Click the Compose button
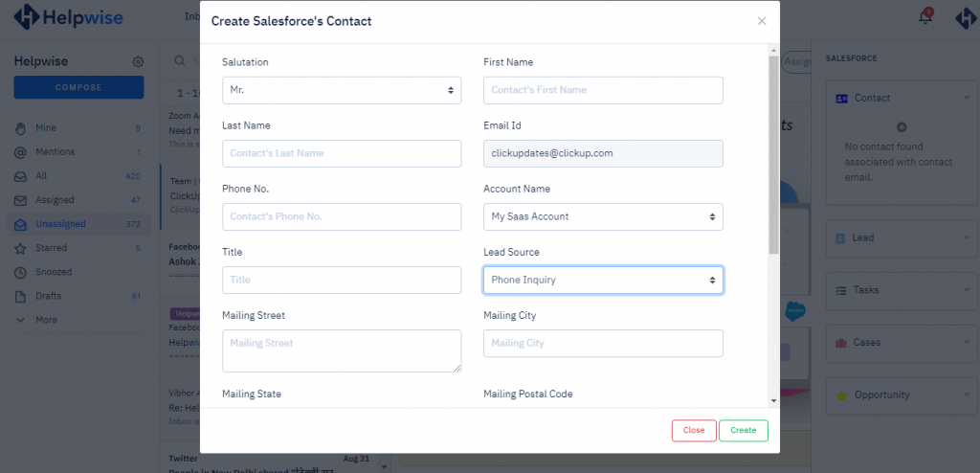Viewport: 980px width, 473px height. 78,87
